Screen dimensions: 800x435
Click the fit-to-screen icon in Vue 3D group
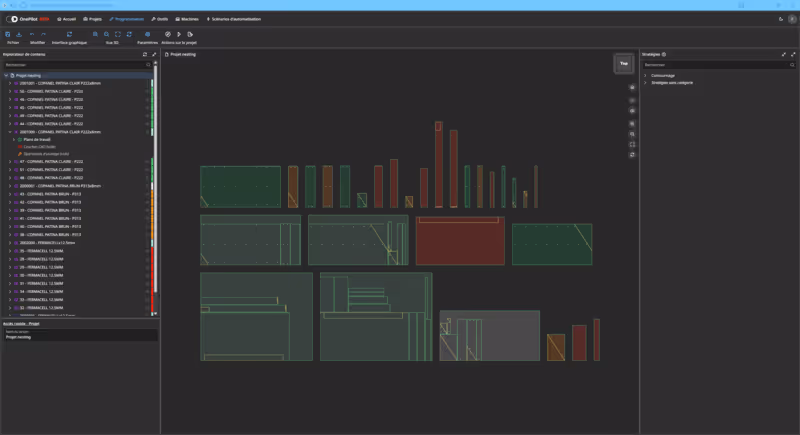118,34
